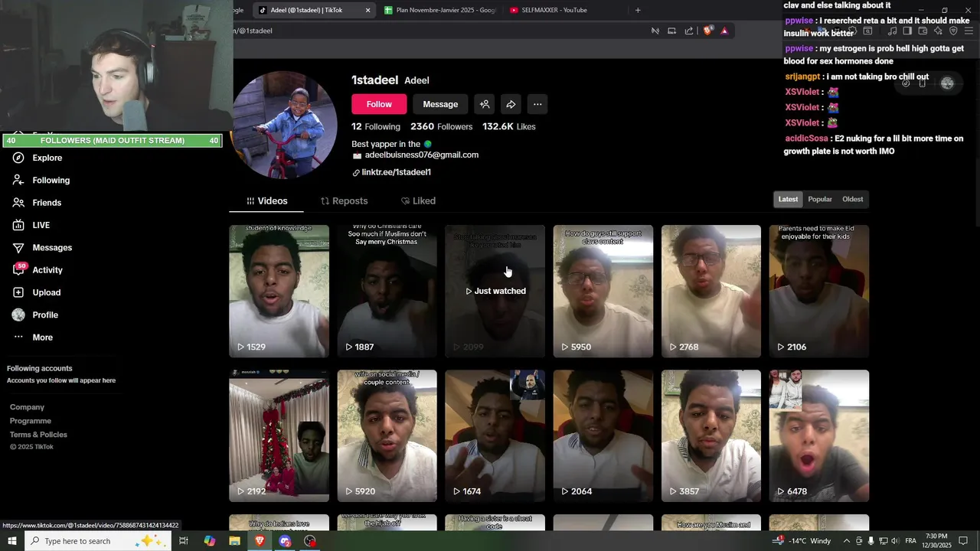The image size is (980, 551).
Task: Open the Windows Start menu
Action: click(11, 541)
